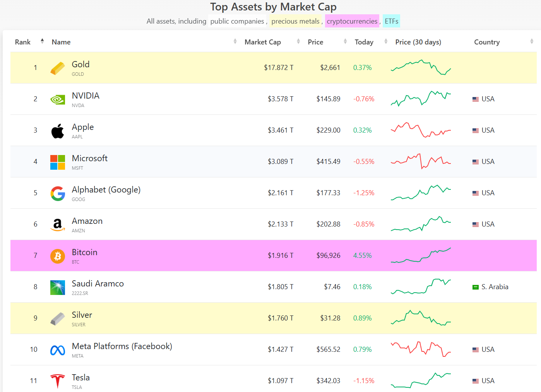Image resolution: width=541 pixels, height=392 pixels.
Task: Click the NVIDIA logo icon
Action: click(x=58, y=100)
